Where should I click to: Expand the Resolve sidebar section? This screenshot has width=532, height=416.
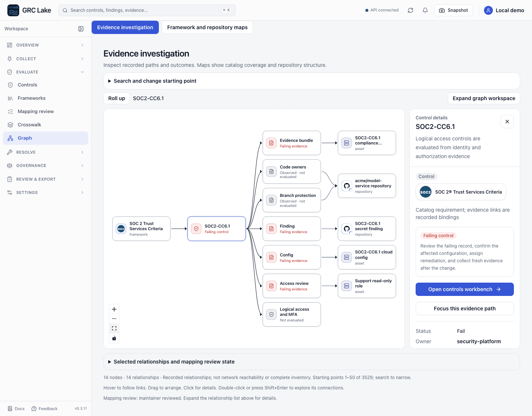click(x=45, y=152)
